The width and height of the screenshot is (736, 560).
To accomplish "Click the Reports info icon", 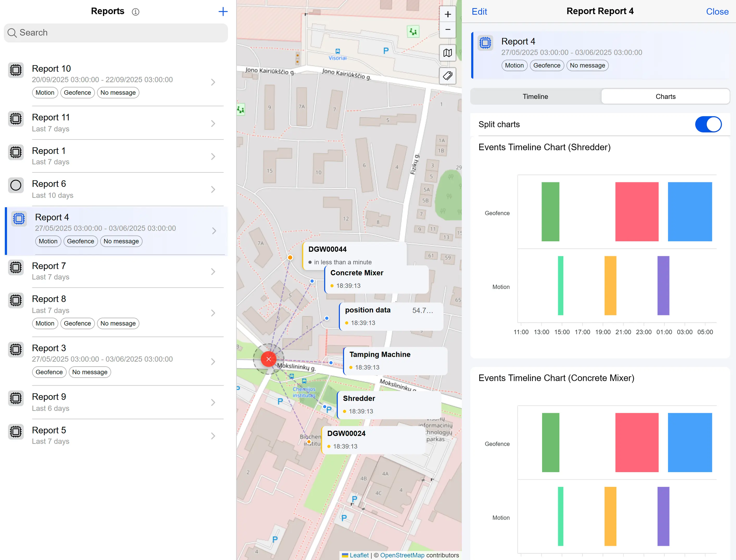I will [x=135, y=12].
